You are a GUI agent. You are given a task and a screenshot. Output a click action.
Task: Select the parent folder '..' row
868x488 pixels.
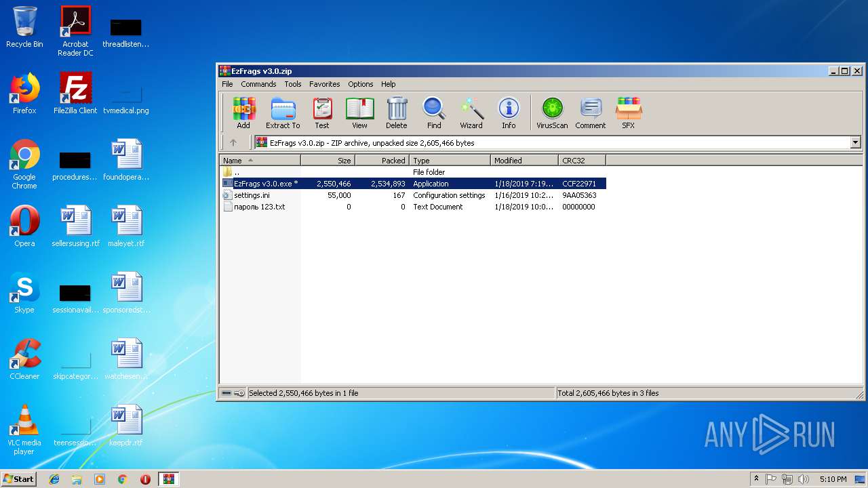click(x=413, y=172)
